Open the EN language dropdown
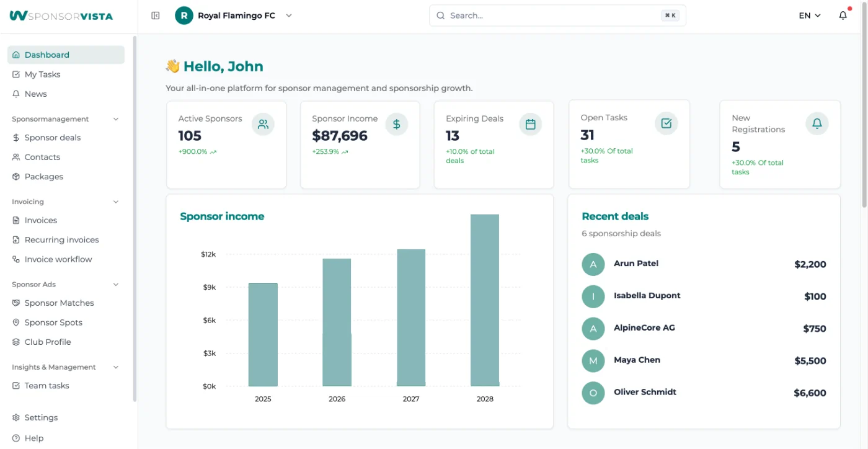This screenshot has width=868, height=449. coord(809,15)
